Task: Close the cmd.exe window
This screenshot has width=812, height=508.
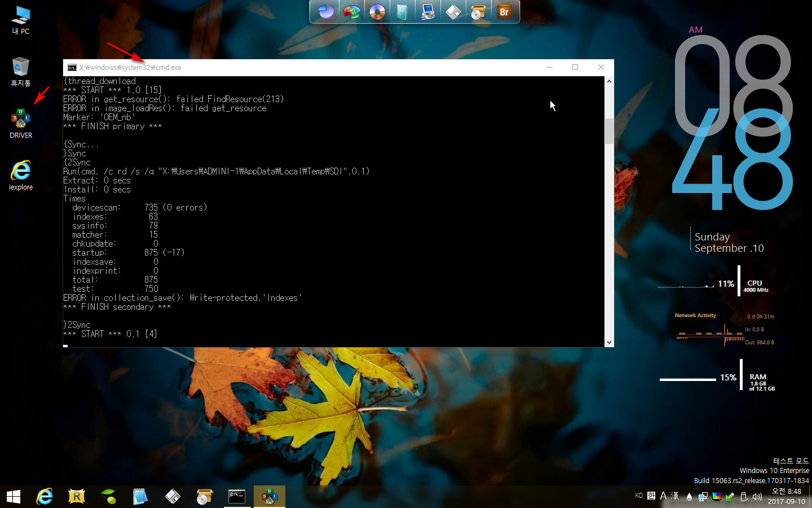Action: [601, 67]
